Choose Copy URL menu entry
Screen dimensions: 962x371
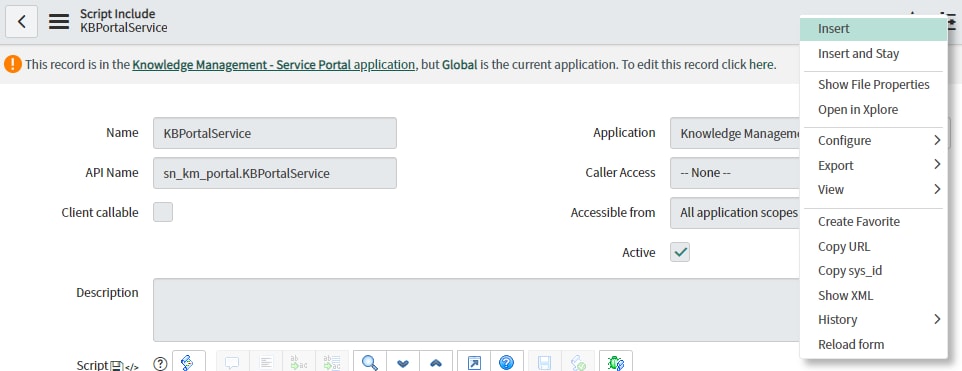[874, 247]
